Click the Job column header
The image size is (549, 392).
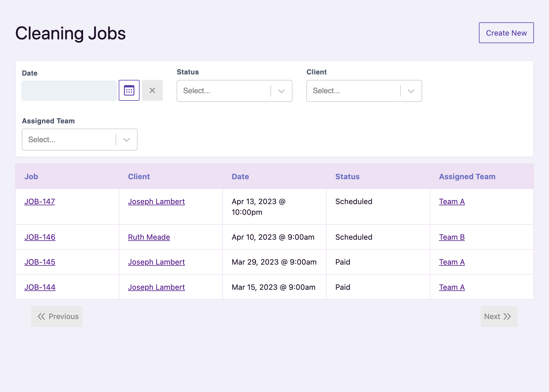[x=31, y=176]
